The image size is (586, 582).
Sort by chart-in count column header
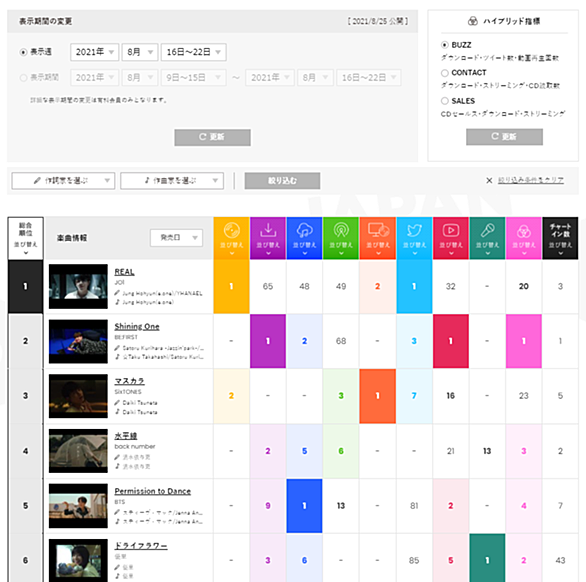[x=560, y=238]
